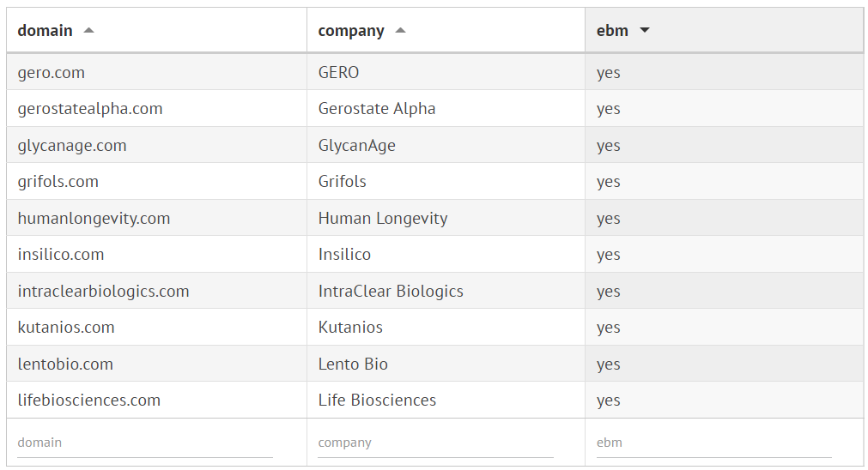Type in the domain filter field
Image resolution: width=868 pixels, height=470 pixels.
tap(144, 443)
